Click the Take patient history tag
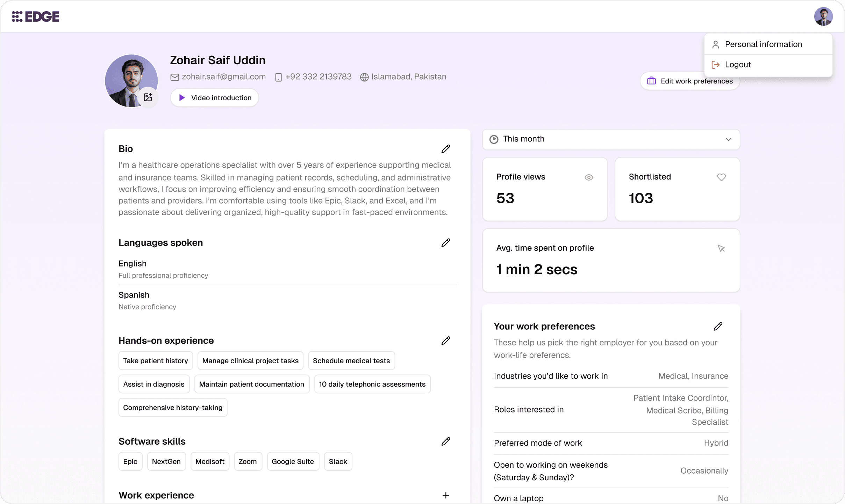The width and height of the screenshot is (845, 504). 155,360
